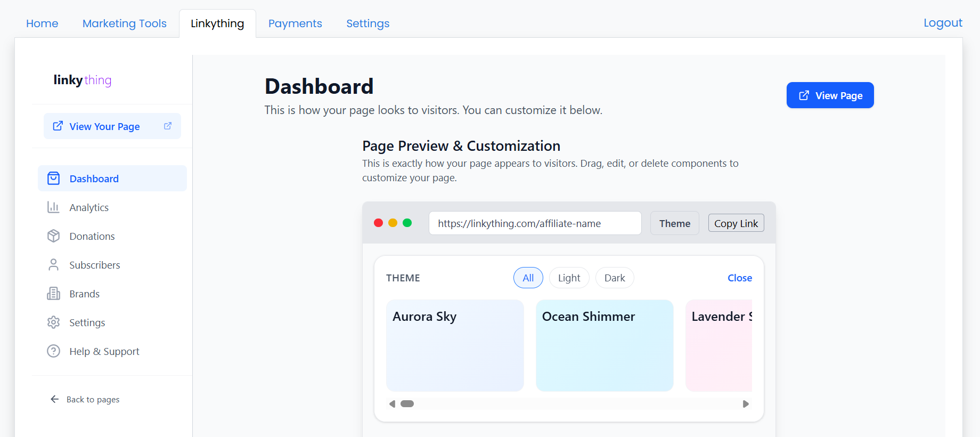The height and width of the screenshot is (437, 980).
Task: Click the sidebar Settings gear icon
Action: pyautogui.click(x=53, y=322)
